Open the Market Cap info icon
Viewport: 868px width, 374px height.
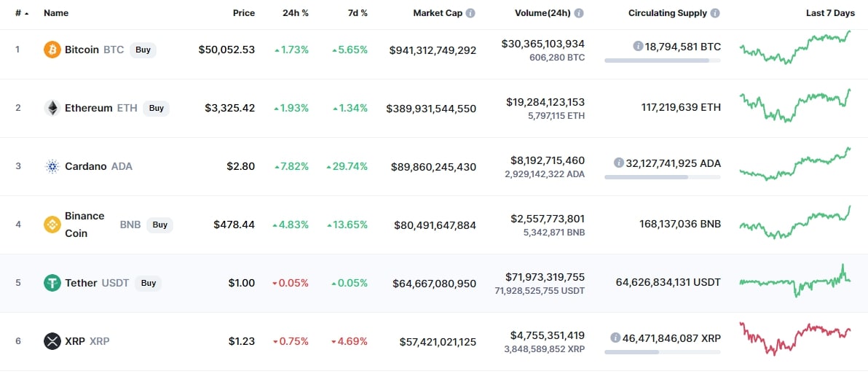470,13
